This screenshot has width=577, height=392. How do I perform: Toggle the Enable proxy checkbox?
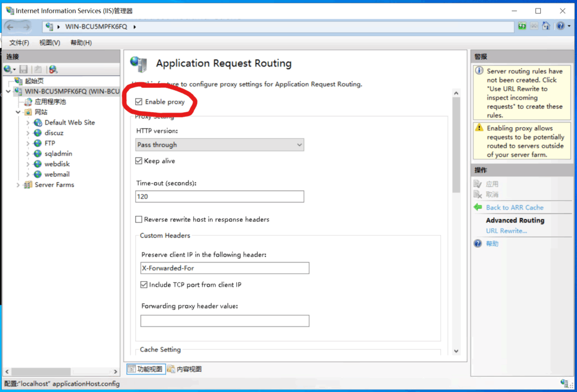coord(139,101)
